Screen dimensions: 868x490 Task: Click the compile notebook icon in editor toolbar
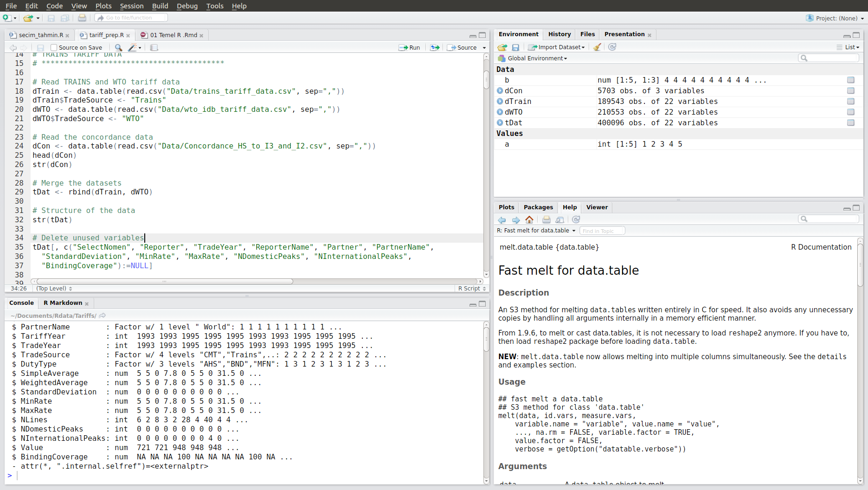click(x=154, y=47)
